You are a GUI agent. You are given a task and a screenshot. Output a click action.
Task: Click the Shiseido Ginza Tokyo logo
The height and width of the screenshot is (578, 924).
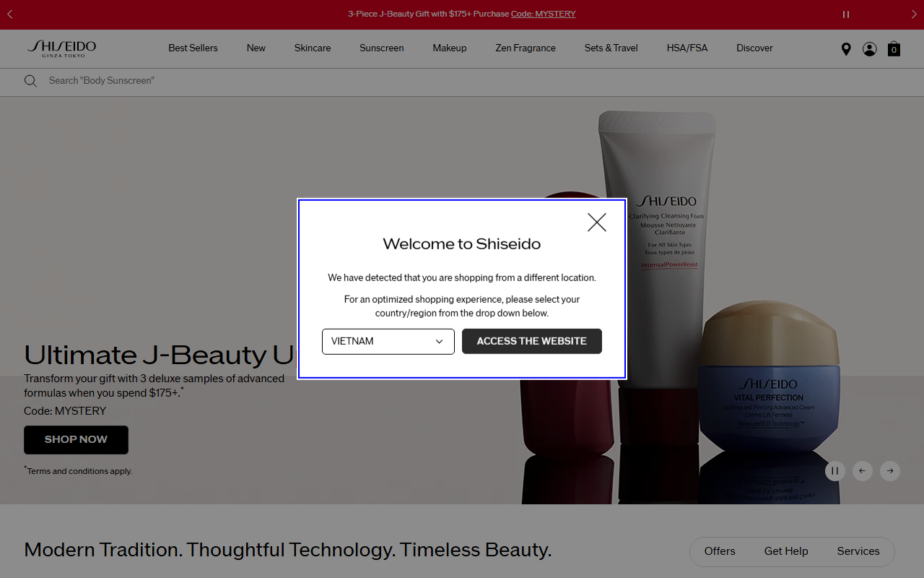[61, 48]
